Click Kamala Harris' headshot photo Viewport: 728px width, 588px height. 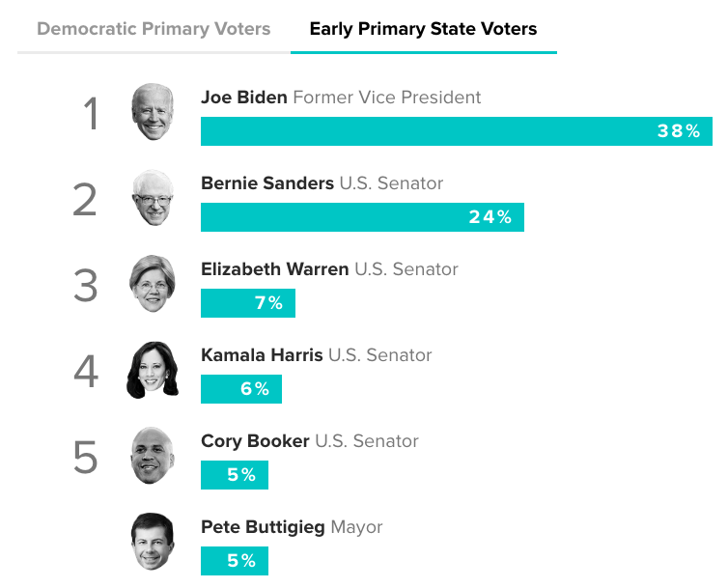click(153, 370)
